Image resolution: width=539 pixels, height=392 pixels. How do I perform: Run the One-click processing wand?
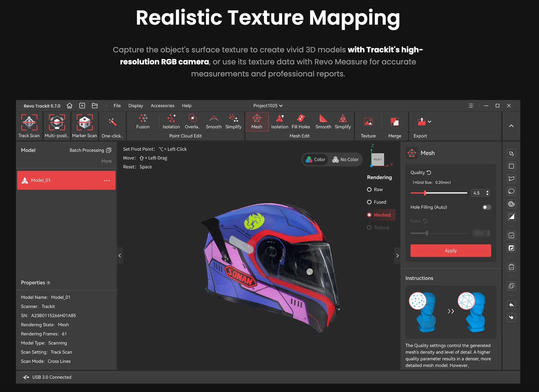coord(112,122)
